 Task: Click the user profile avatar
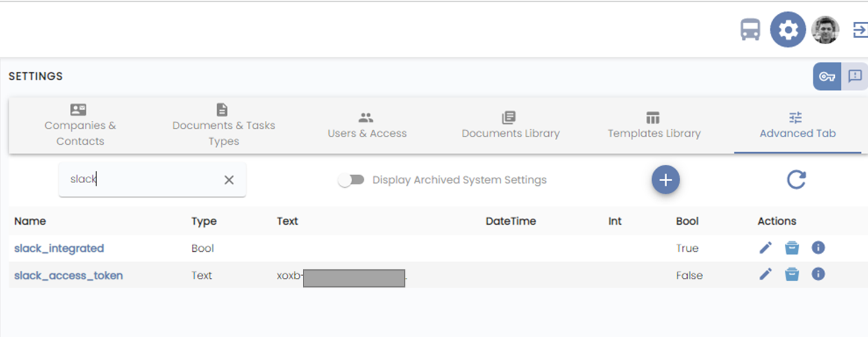[825, 30]
